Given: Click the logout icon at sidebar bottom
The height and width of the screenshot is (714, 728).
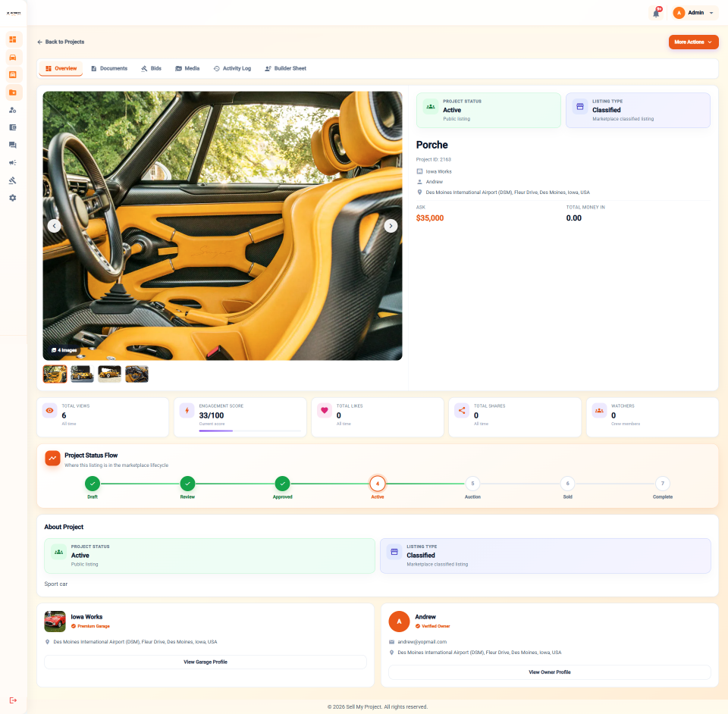Looking at the screenshot, I should (x=13, y=700).
